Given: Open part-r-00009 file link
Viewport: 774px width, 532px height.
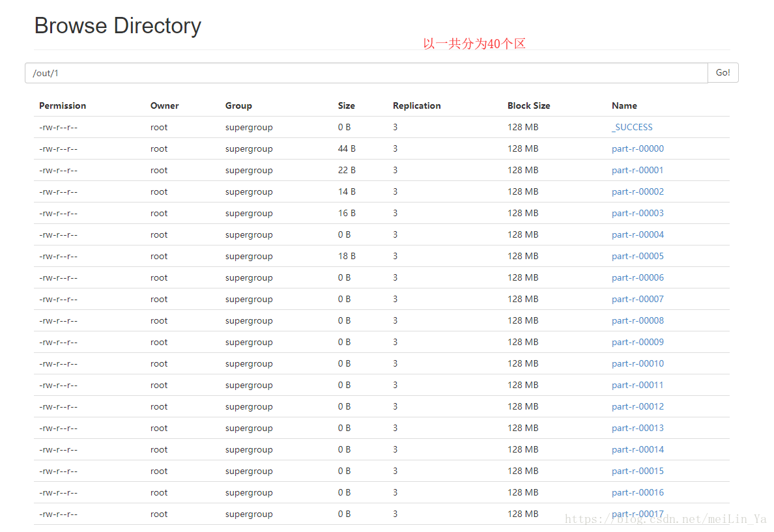Looking at the screenshot, I should 637,342.
